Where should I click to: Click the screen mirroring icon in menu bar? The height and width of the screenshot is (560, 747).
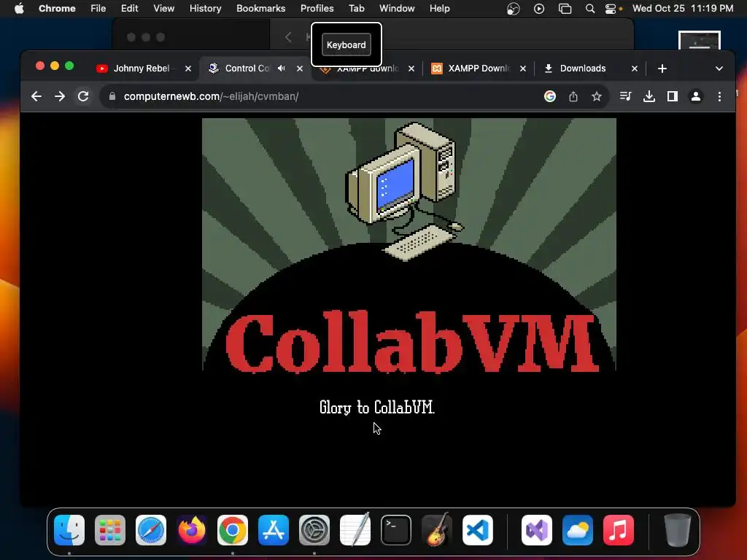pyautogui.click(x=565, y=9)
